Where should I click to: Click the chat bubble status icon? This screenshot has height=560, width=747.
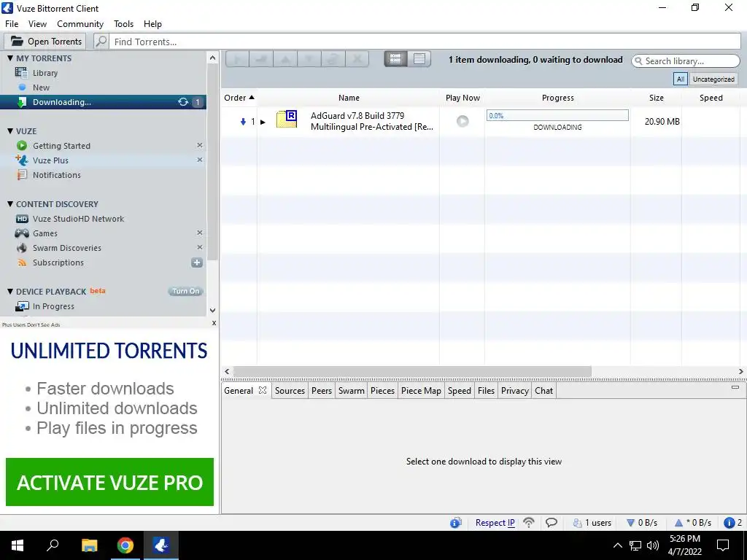pyautogui.click(x=551, y=523)
